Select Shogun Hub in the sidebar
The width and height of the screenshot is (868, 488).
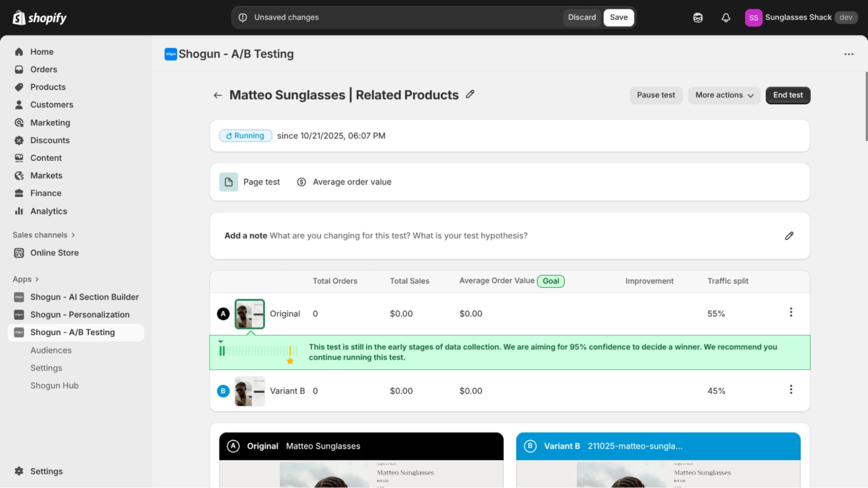(x=54, y=385)
